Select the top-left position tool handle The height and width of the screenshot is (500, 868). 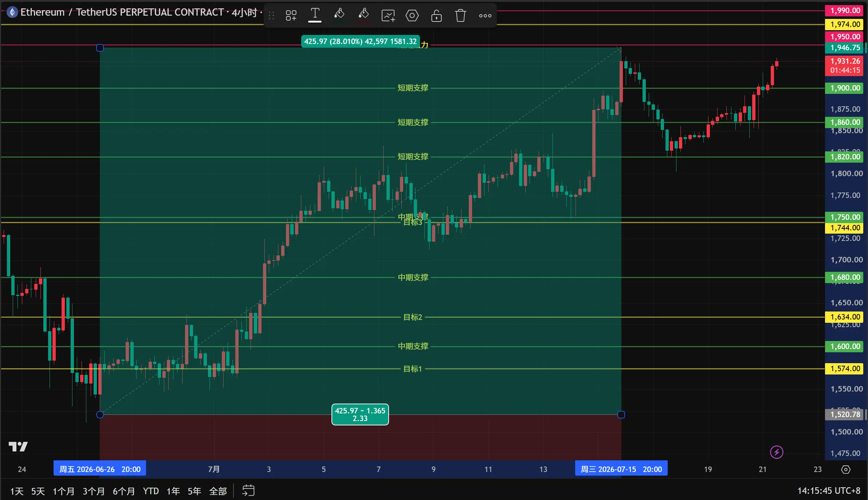coord(100,48)
